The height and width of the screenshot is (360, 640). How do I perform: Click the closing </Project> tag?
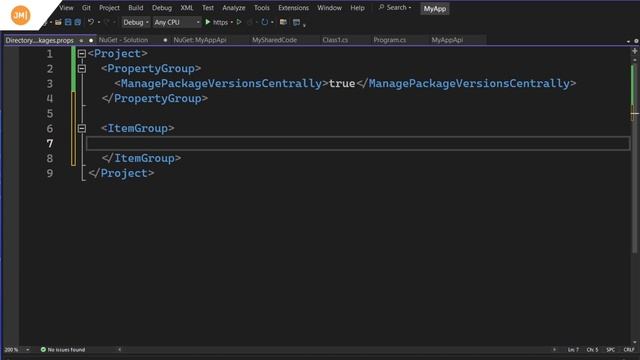[121, 173]
